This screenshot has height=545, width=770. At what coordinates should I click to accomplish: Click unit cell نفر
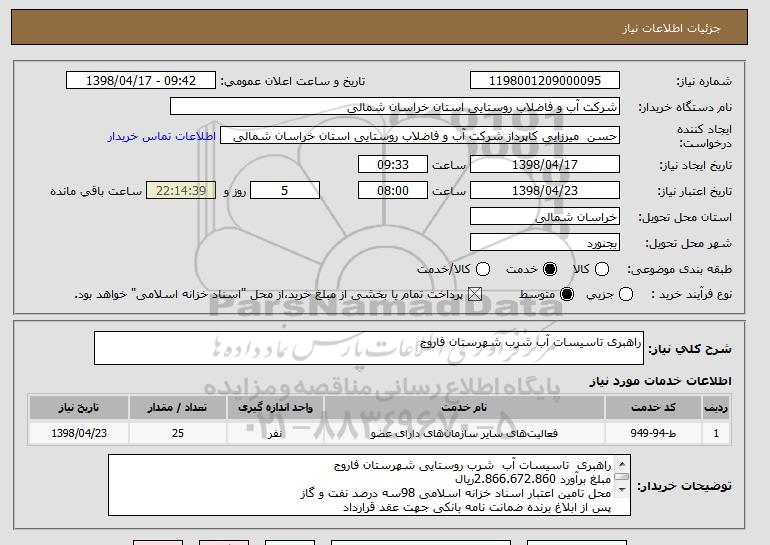275,433
